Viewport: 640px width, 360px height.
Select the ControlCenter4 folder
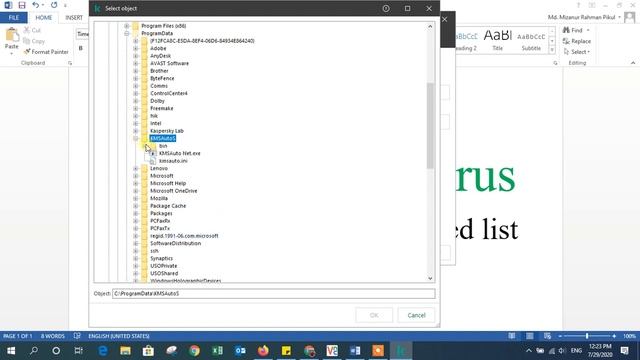tap(169, 93)
